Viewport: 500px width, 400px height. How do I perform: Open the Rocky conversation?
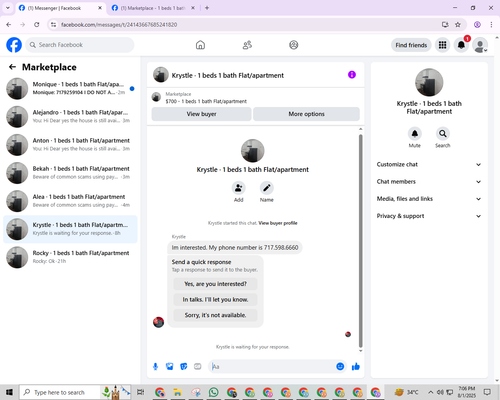click(70, 257)
